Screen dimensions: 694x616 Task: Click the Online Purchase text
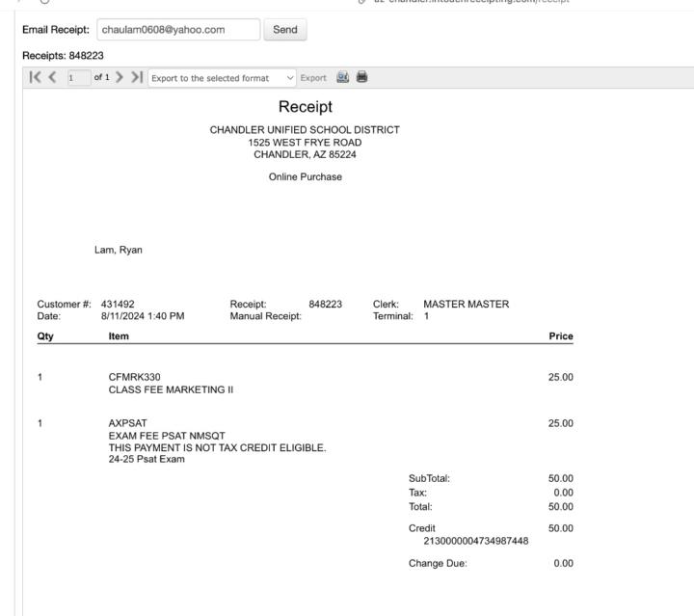[x=305, y=176]
